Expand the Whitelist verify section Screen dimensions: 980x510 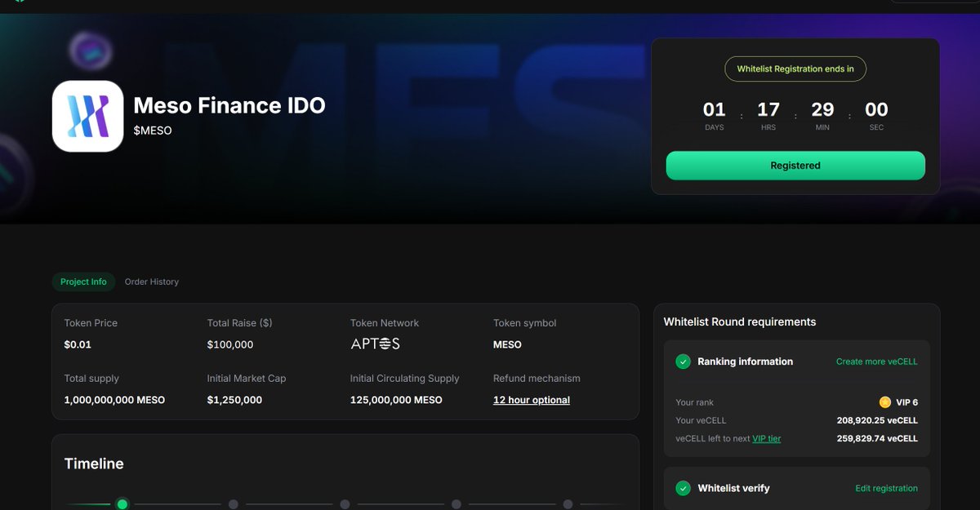pos(733,488)
